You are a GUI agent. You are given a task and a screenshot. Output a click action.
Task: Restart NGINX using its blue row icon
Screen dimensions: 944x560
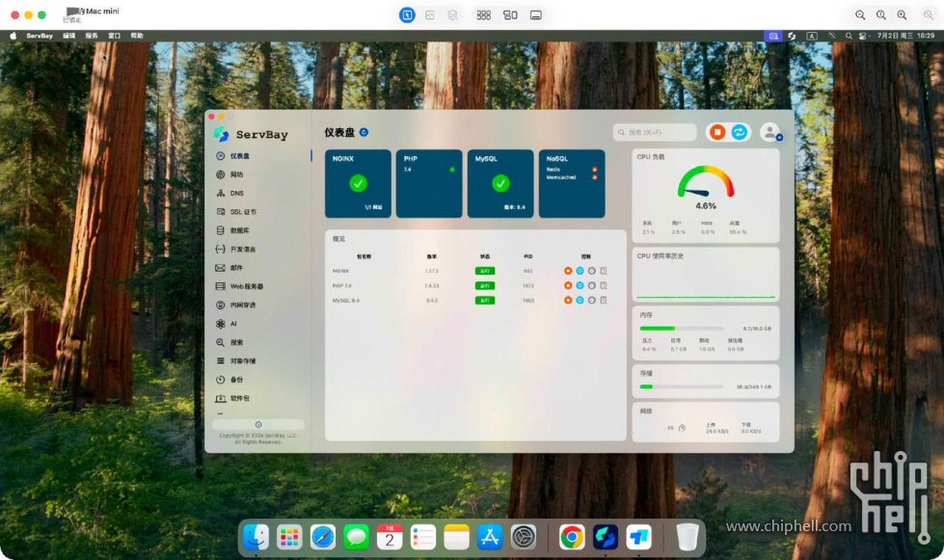(580, 271)
